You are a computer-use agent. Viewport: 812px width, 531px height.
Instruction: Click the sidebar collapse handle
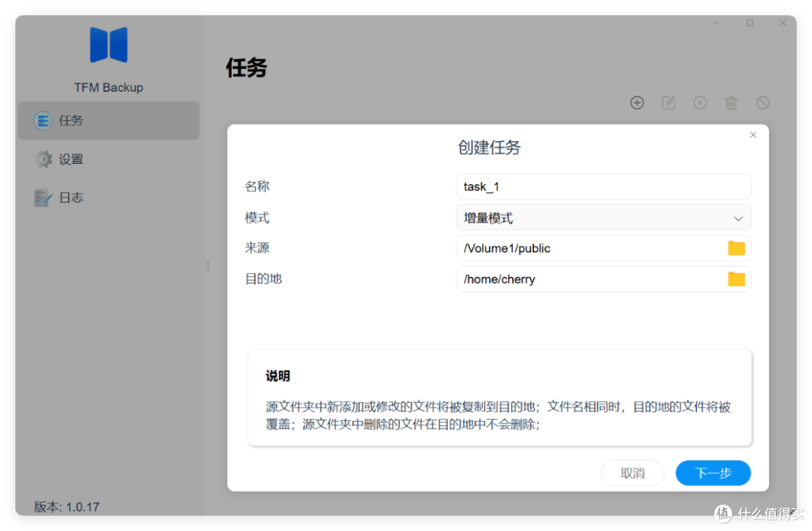[x=208, y=266]
